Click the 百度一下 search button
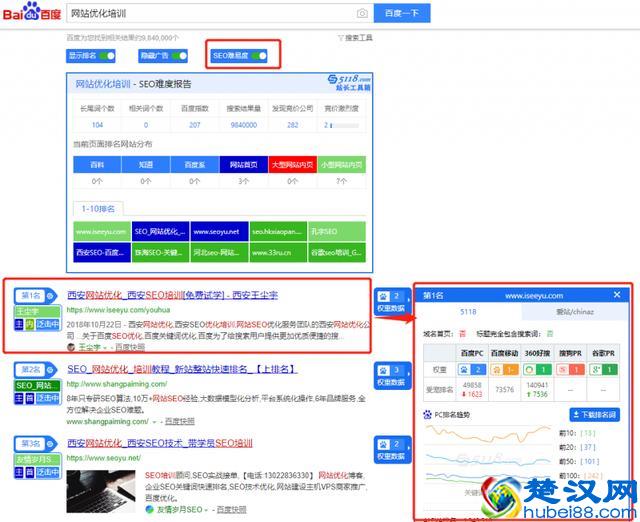Image resolution: width=640 pixels, height=522 pixels. pyautogui.click(x=402, y=13)
